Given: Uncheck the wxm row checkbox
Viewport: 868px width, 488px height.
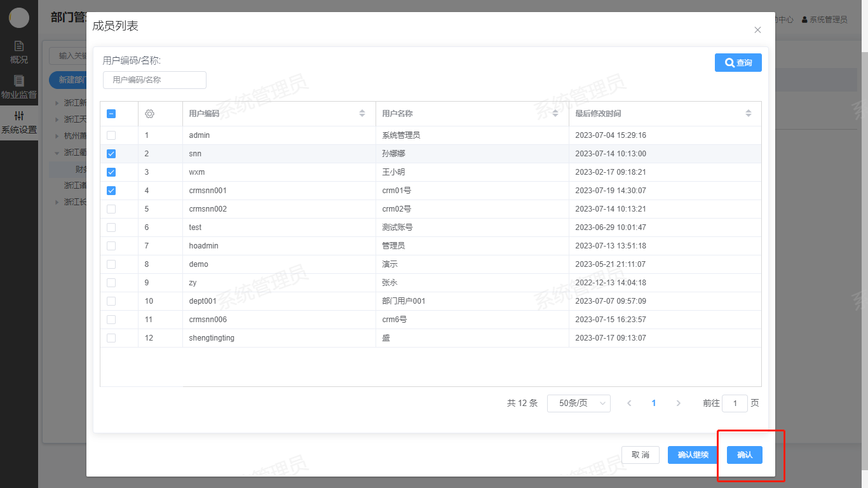Looking at the screenshot, I should coord(111,172).
